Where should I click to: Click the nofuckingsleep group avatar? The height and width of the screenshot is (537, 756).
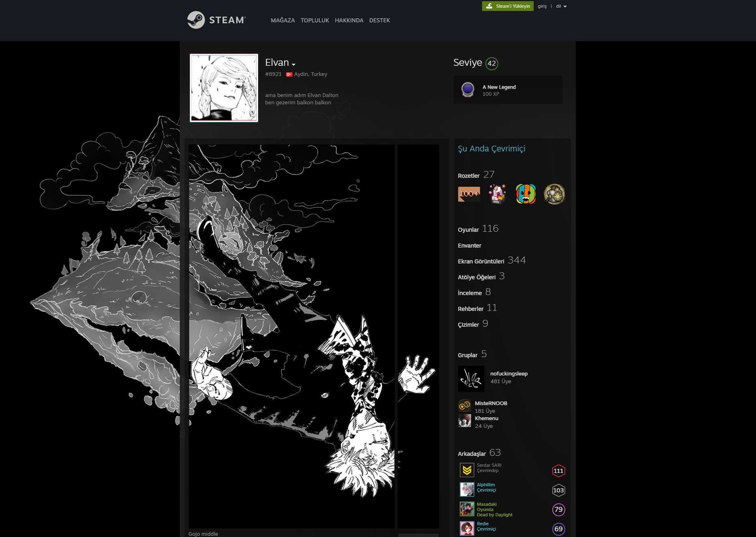click(471, 379)
